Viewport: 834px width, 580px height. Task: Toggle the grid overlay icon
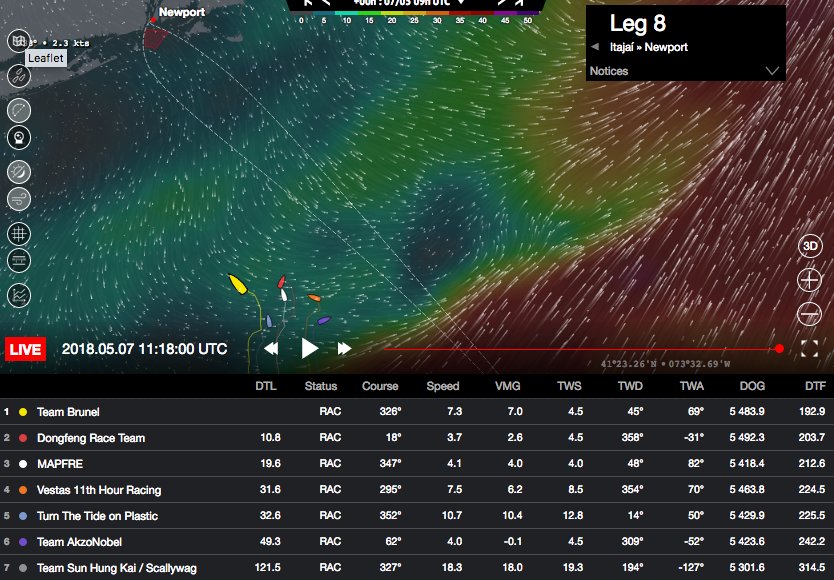click(19, 234)
